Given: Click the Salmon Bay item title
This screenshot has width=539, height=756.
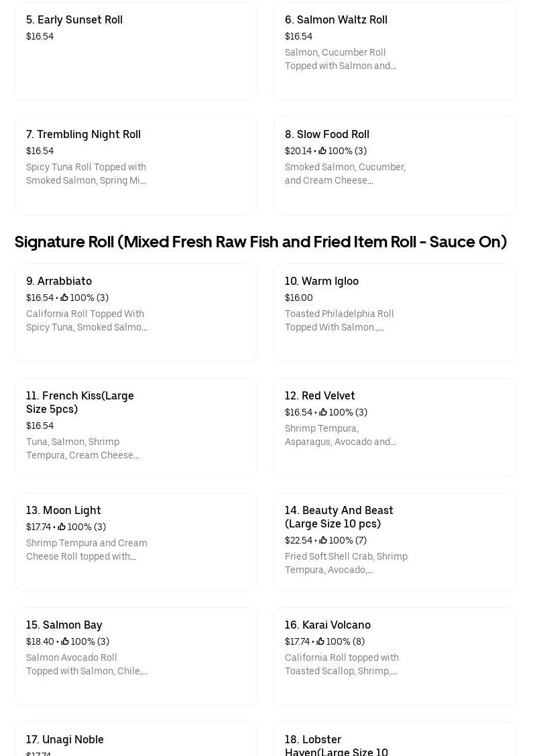Looking at the screenshot, I should point(64,625).
